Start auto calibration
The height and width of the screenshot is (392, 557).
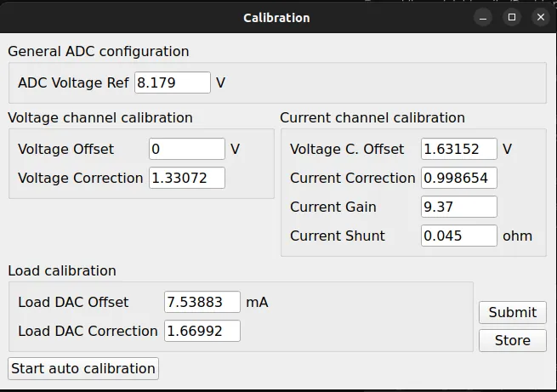click(83, 368)
